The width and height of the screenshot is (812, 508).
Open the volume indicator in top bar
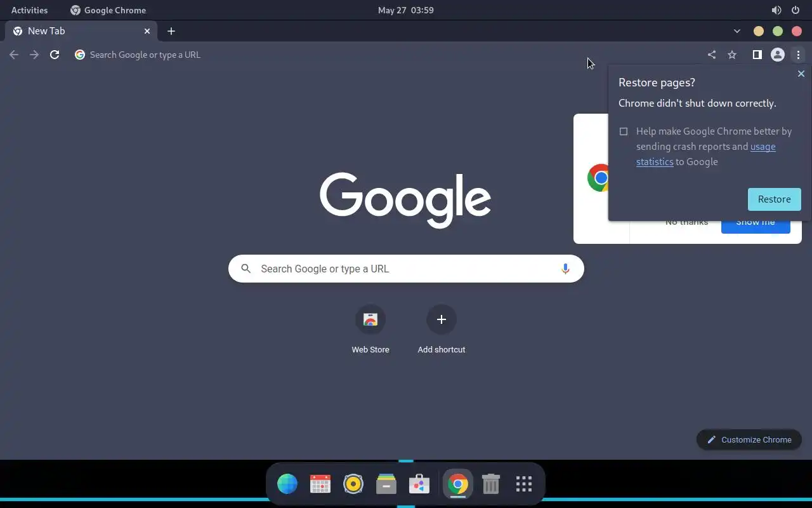point(776,10)
